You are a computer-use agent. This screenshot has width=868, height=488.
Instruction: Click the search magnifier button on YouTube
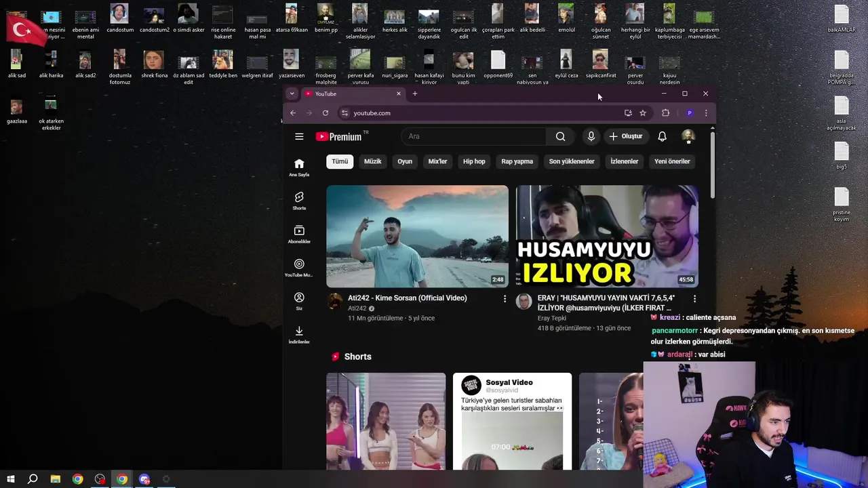[x=560, y=136]
